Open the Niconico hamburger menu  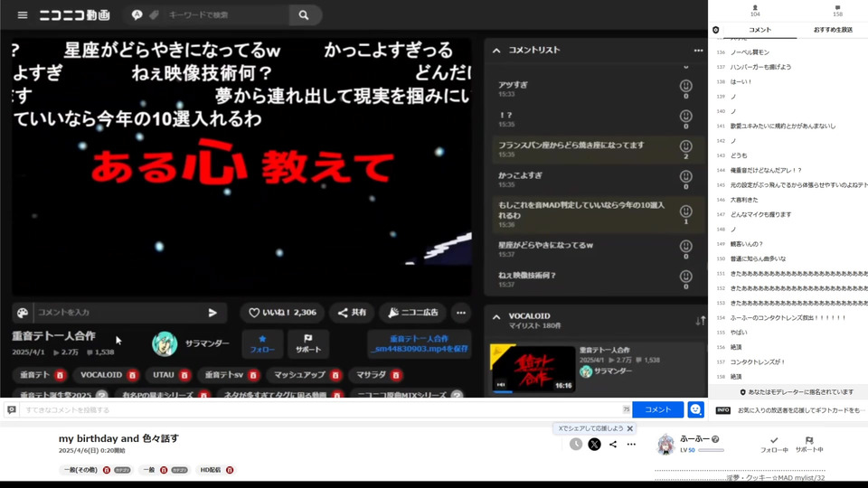pyautogui.click(x=22, y=15)
